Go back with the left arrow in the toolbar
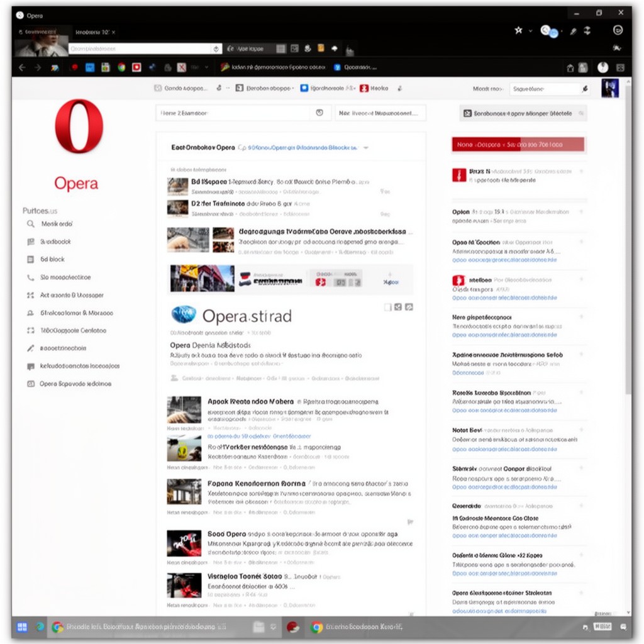The image size is (644, 644). click(22, 67)
